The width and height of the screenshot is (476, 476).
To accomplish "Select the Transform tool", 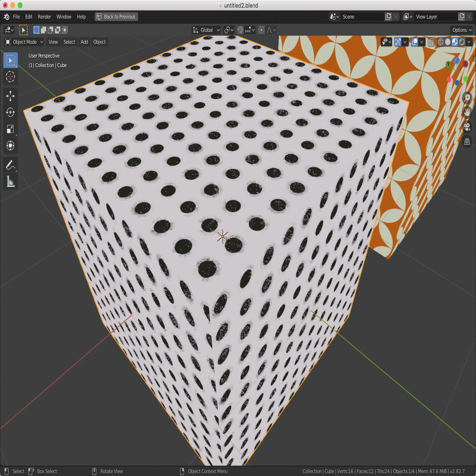I will pyautogui.click(x=10, y=146).
